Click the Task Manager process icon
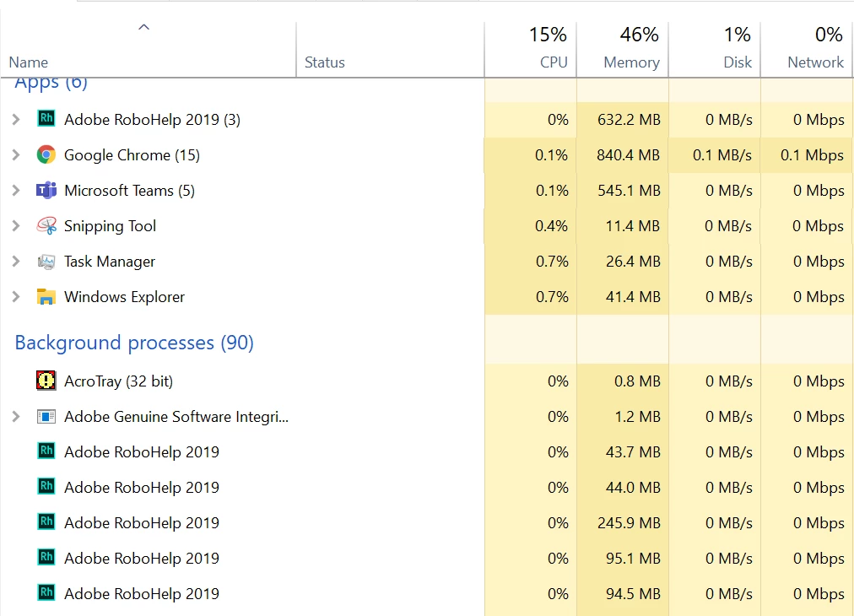The height and width of the screenshot is (616, 854). coord(46,262)
